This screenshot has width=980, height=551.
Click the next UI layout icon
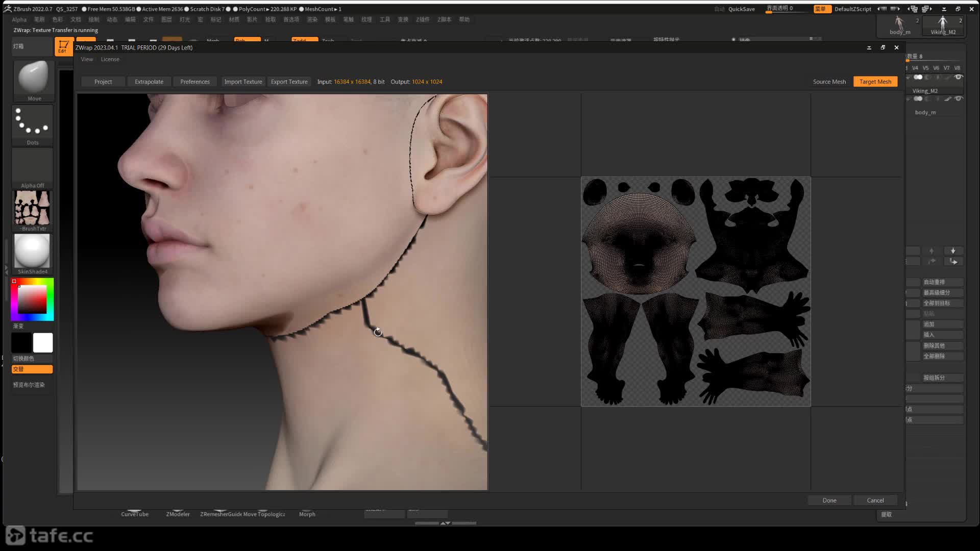point(927,9)
